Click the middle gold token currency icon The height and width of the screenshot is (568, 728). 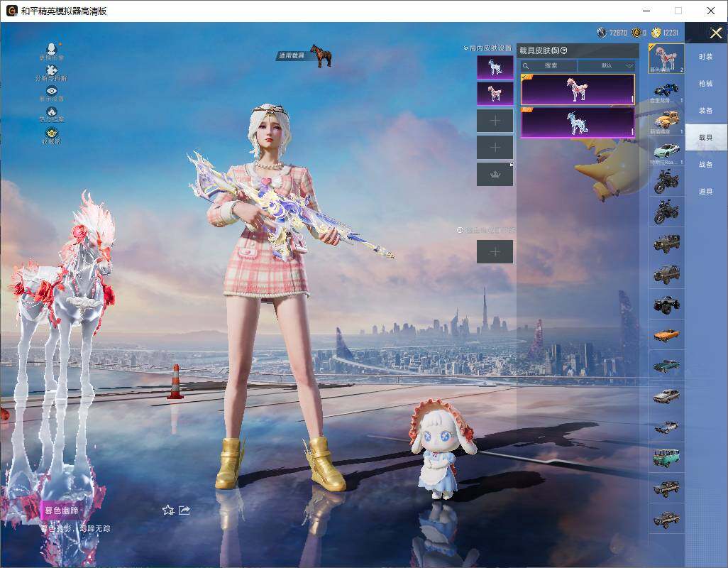click(x=636, y=33)
